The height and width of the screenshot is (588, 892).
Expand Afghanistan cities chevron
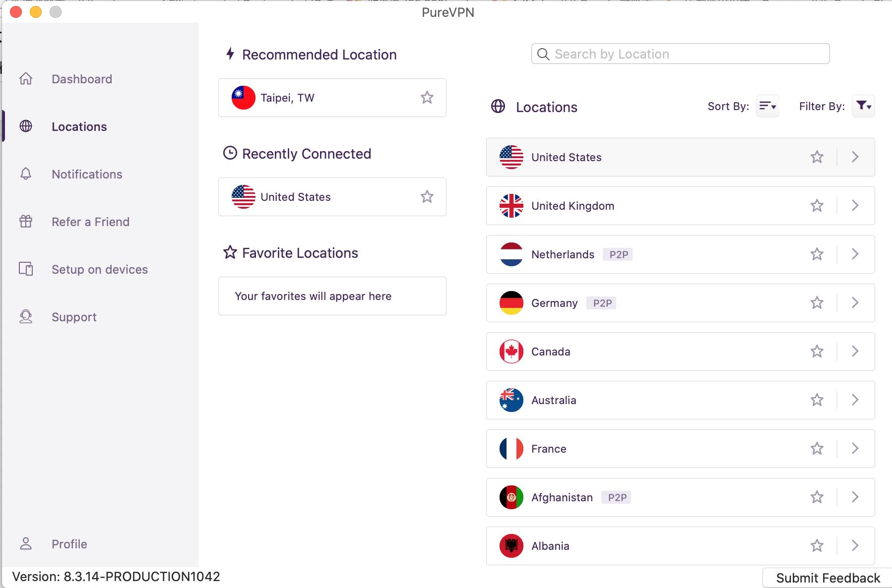click(855, 497)
